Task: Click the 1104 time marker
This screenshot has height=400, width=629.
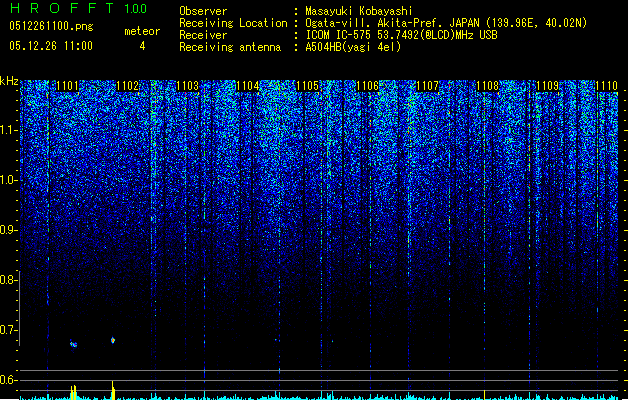Action: click(x=248, y=86)
